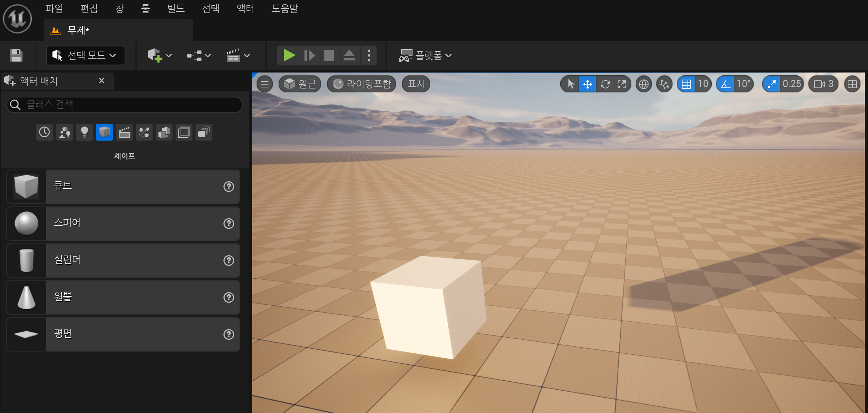
Task: Click the save level floppy disk icon
Action: click(x=16, y=55)
